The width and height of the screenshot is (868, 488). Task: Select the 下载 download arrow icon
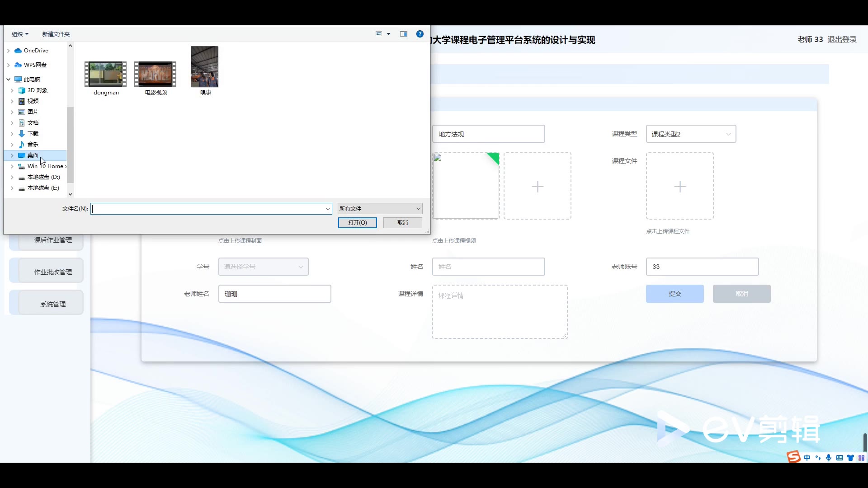tap(22, 134)
